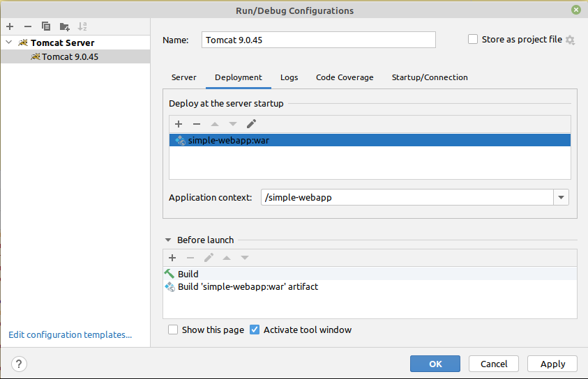Move deployment artifact up
588x379 pixels.
pos(215,124)
